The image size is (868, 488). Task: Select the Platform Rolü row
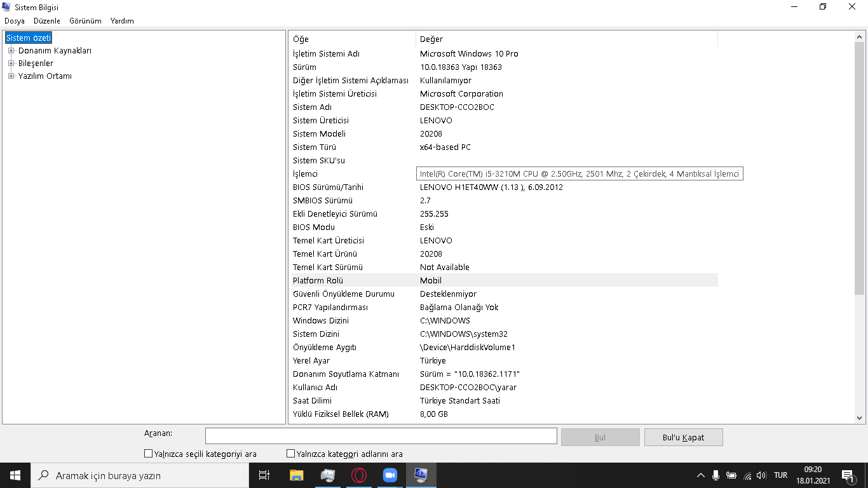click(504, 281)
